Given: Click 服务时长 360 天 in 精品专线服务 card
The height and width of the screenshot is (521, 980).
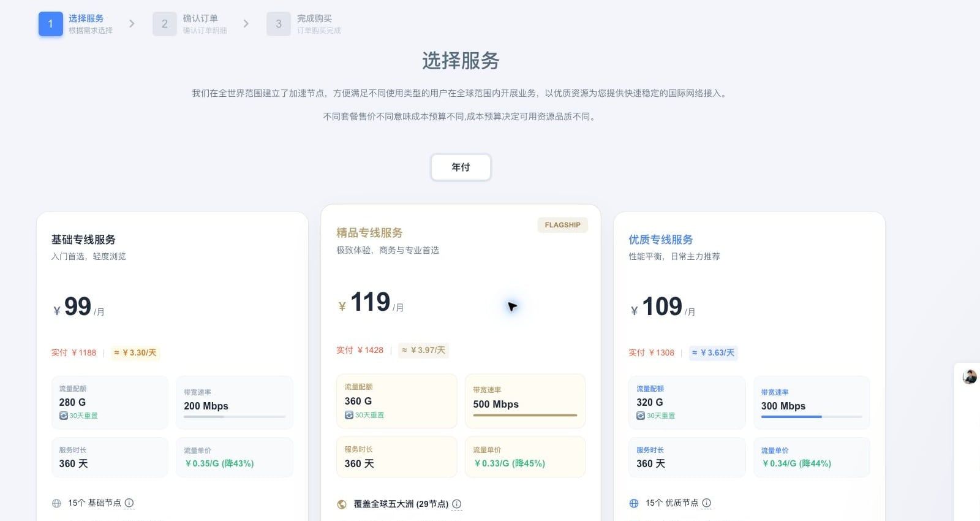Looking at the screenshot, I should (x=396, y=457).
